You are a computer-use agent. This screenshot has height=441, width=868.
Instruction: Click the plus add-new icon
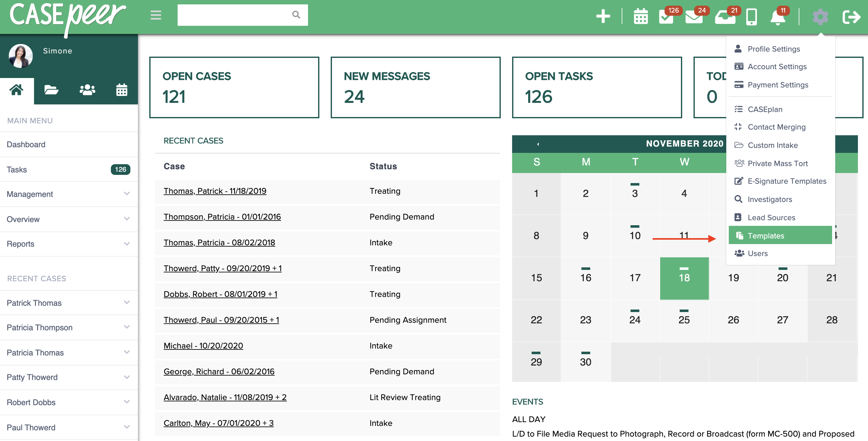pos(603,16)
